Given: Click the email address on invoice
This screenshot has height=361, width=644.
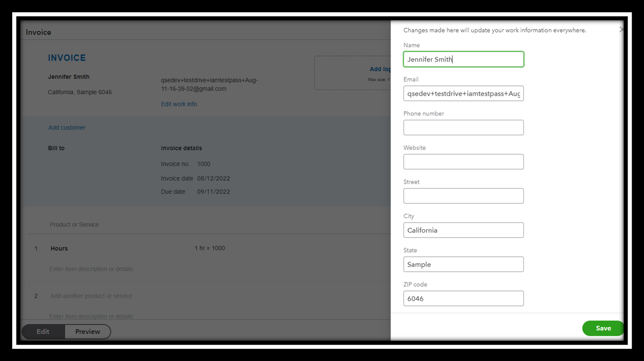Looking at the screenshot, I should pyautogui.click(x=209, y=84).
